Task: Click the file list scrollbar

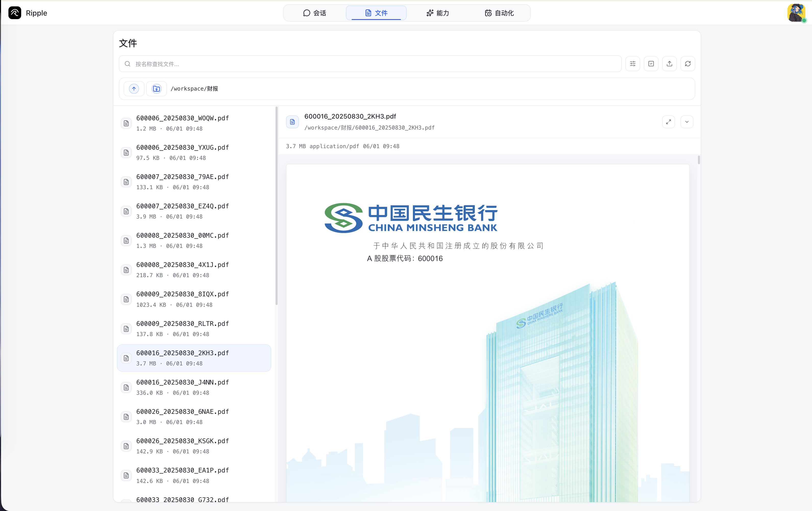Action: [x=277, y=206]
